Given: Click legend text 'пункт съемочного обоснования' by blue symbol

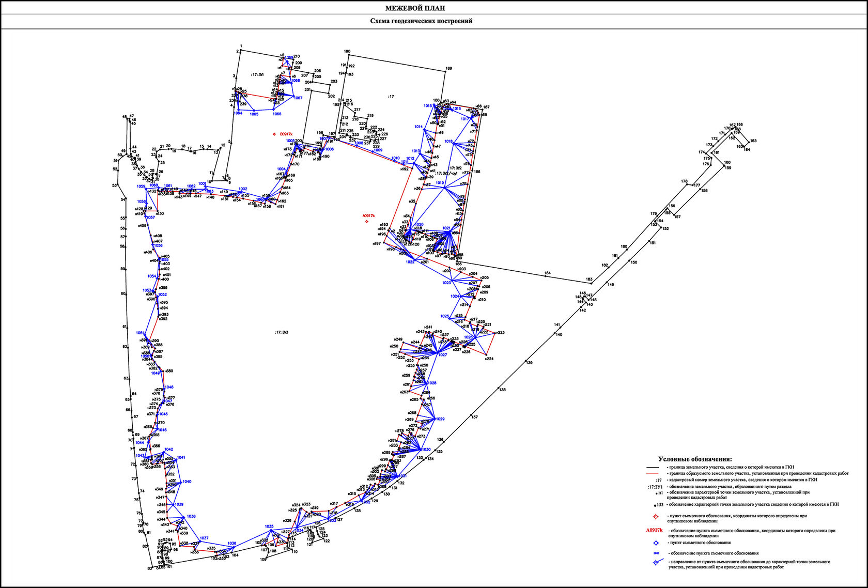Looking at the screenshot, I should pyautogui.click(x=701, y=543).
